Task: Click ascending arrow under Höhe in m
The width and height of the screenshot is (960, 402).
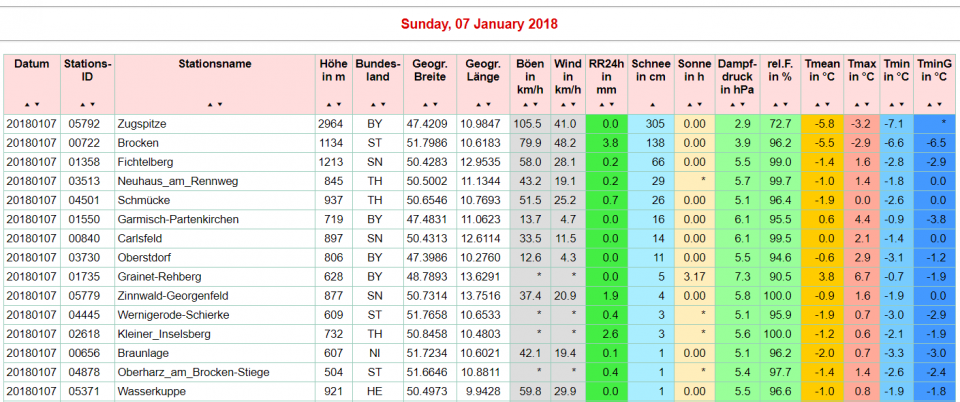Action: tap(328, 104)
